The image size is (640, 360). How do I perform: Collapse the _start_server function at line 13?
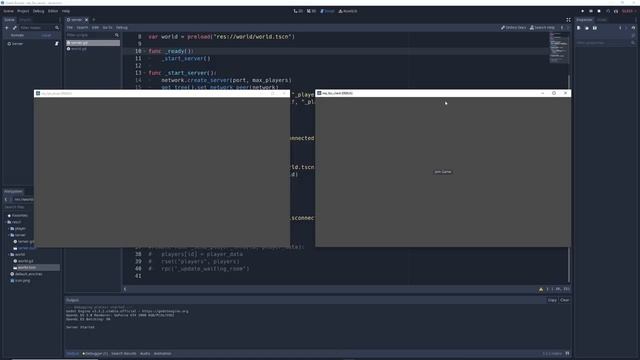pyautogui.click(x=145, y=73)
